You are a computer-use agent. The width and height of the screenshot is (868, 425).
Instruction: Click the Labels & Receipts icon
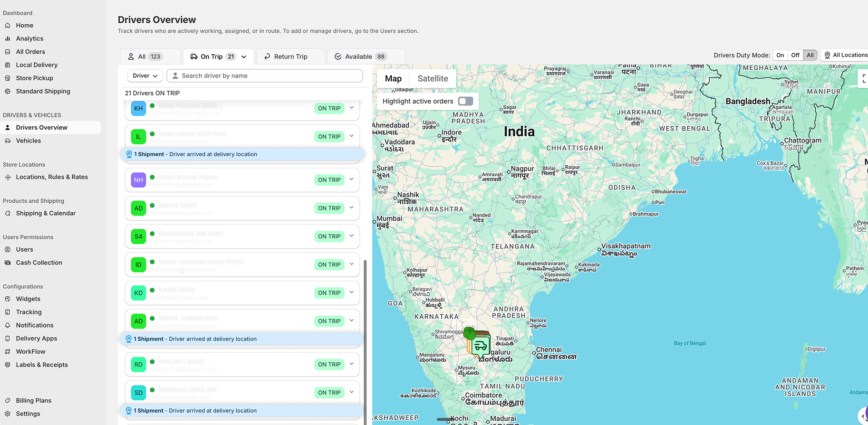(8, 365)
